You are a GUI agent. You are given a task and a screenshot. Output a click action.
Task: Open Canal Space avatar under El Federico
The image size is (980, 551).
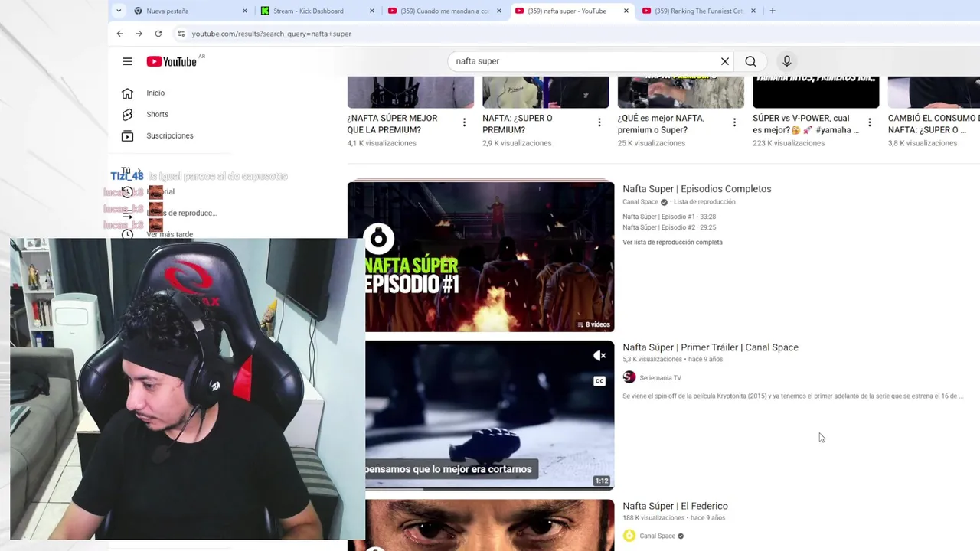[629, 536]
